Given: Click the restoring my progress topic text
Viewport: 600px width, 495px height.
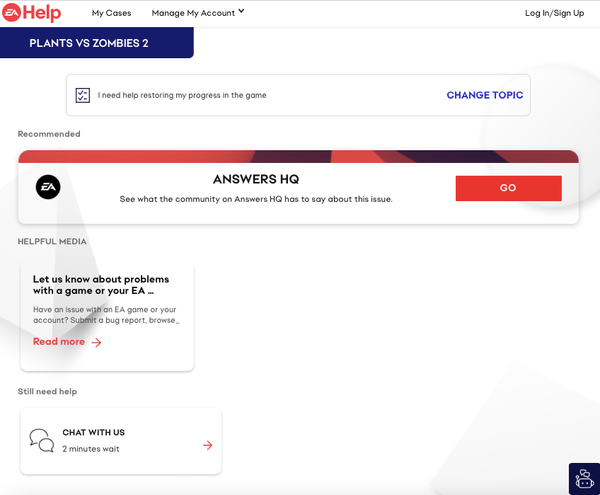Looking at the screenshot, I should pos(182,96).
